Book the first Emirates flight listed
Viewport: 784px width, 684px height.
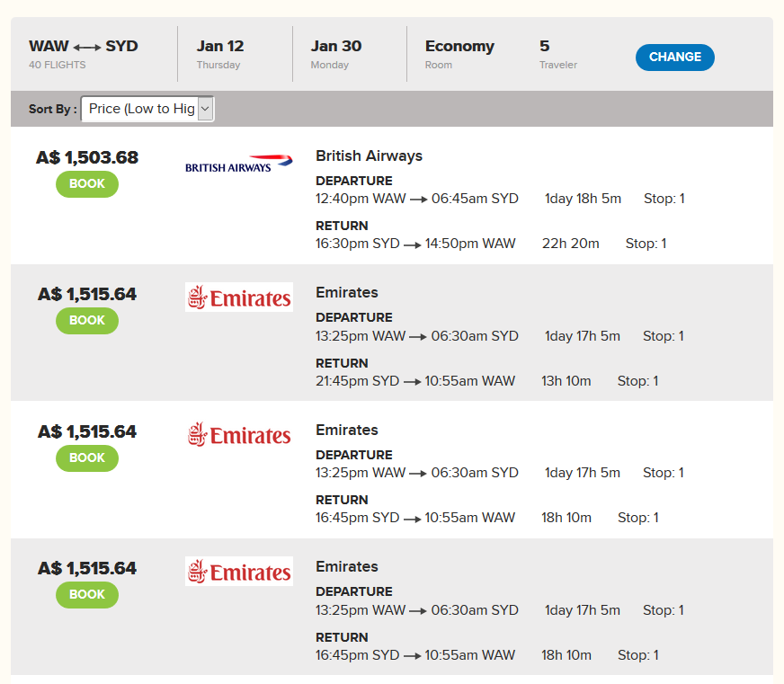click(87, 321)
